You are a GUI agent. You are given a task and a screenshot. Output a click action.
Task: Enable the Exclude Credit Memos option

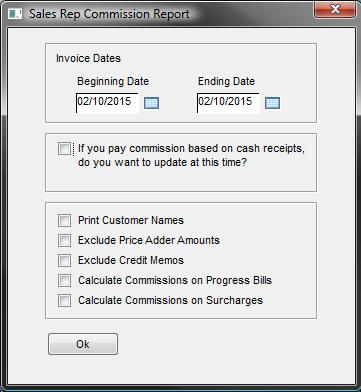click(x=64, y=260)
